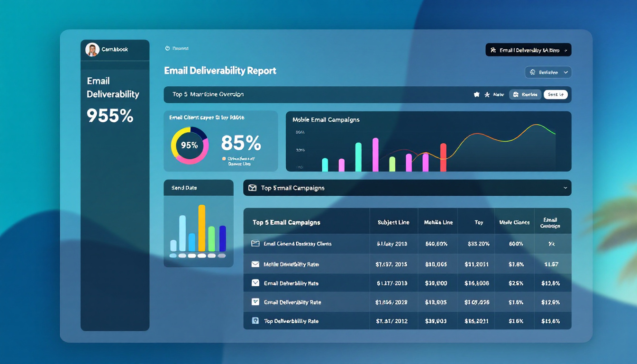Click the Email Deliverability Report heading
Screen dimensions: 637x364
220,71
